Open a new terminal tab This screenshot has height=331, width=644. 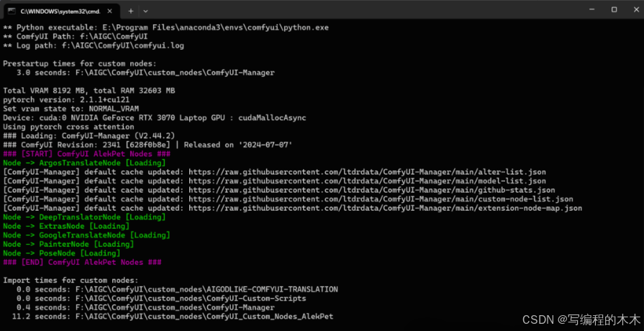tap(131, 11)
